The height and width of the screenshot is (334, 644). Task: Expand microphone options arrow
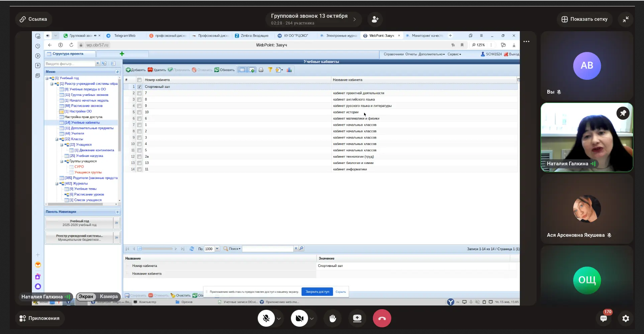[279, 319]
